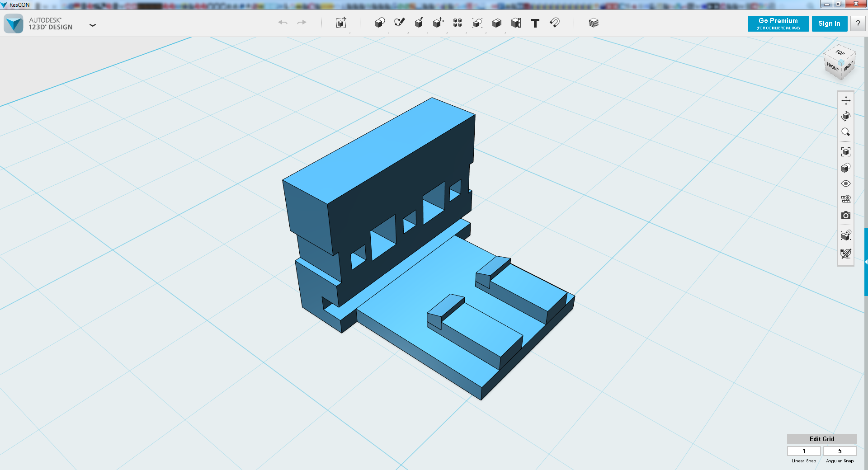Click the Sign In button
The height and width of the screenshot is (470, 868).
coord(829,23)
